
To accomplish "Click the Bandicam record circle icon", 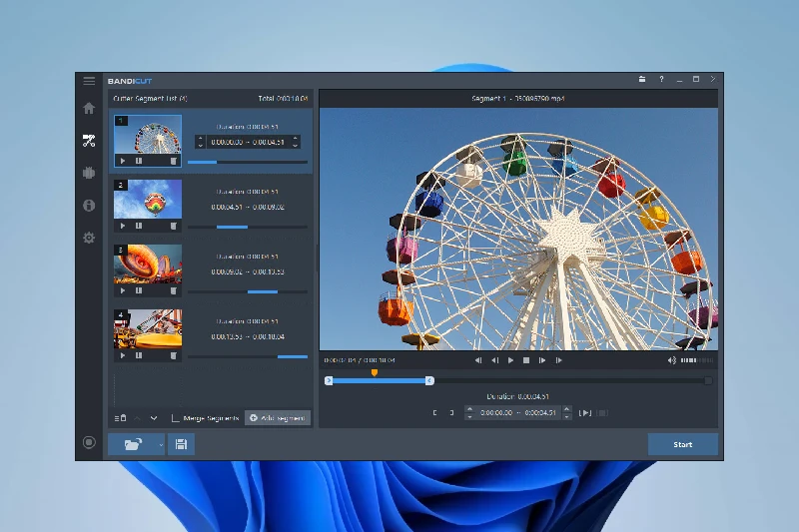I will [x=89, y=442].
